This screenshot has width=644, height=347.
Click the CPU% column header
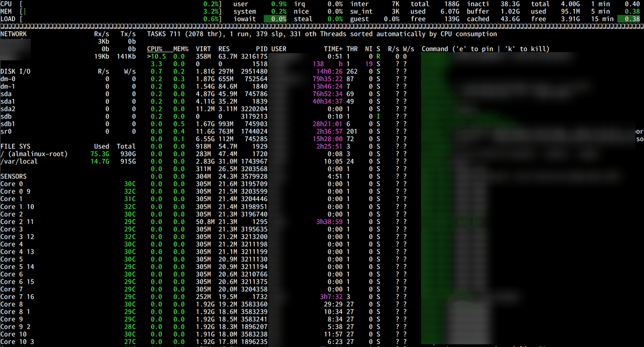155,49
